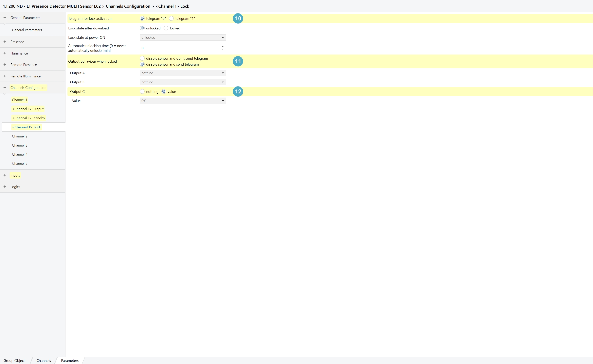Expand the Illuminance section plus icon
593x364 pixels.
point(5,53)
